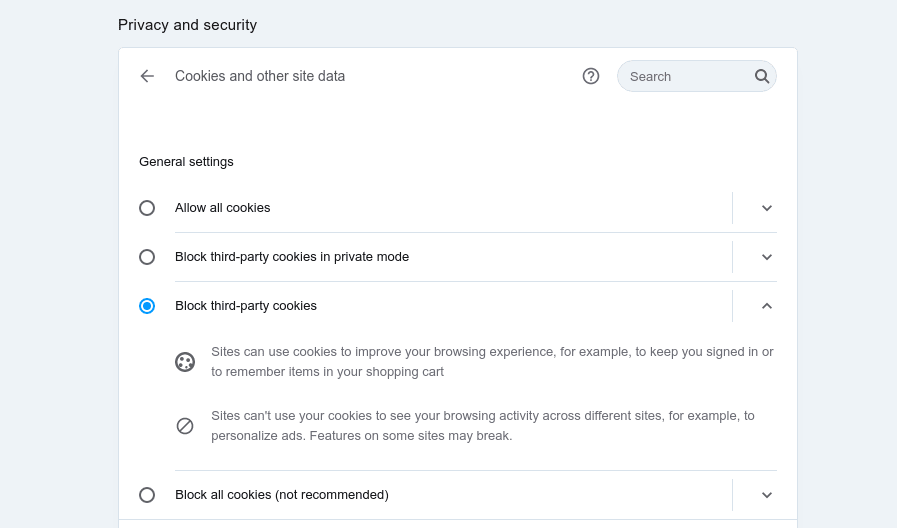Click the General settings heading
This screenshot has height=528, width=897.
(x=186, y=162)
